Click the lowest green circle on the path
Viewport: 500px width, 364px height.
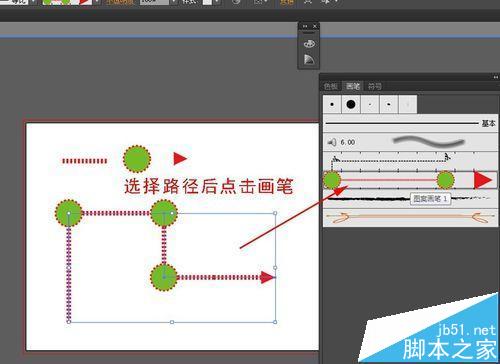pos(164,277)
